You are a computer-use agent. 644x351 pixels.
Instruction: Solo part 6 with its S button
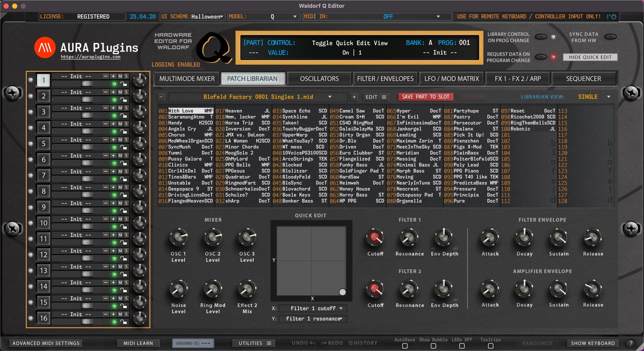pos(126,155)
